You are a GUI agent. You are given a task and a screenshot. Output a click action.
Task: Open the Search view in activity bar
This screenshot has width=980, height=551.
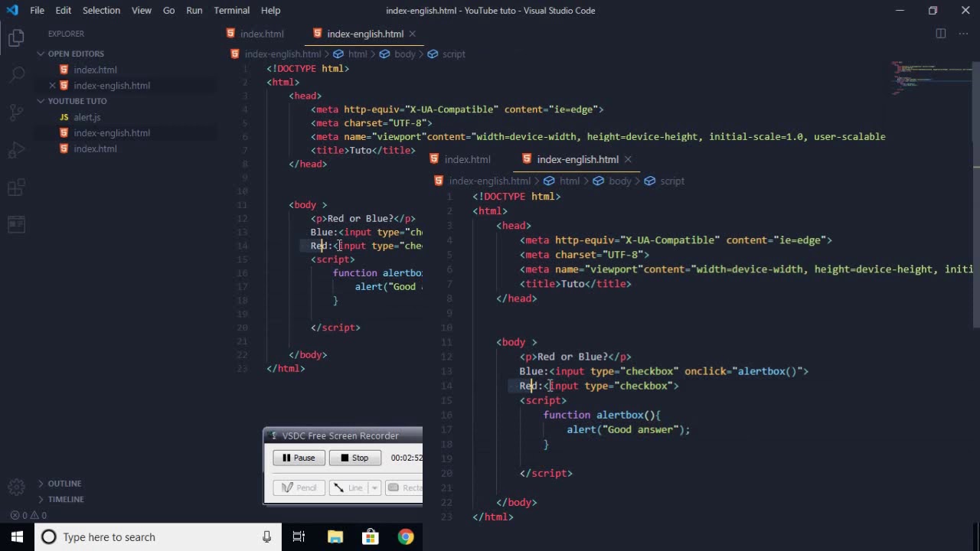pos(16,74)
